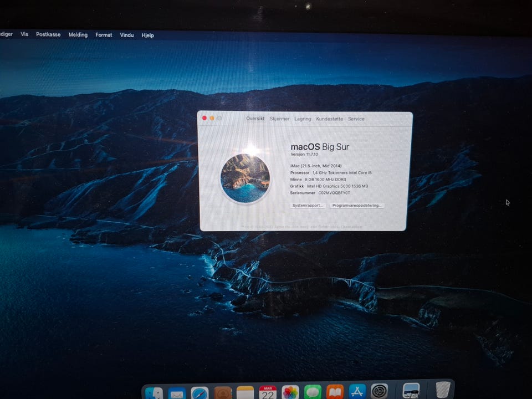Launch the App Store from dock
Viewport: 532px width, 399px height.
point(357,392)
